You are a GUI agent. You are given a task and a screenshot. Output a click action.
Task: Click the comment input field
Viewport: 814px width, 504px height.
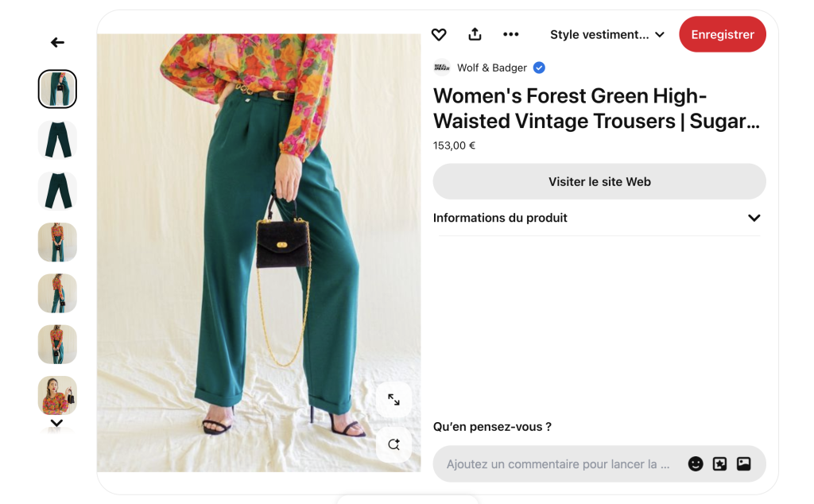558,464
